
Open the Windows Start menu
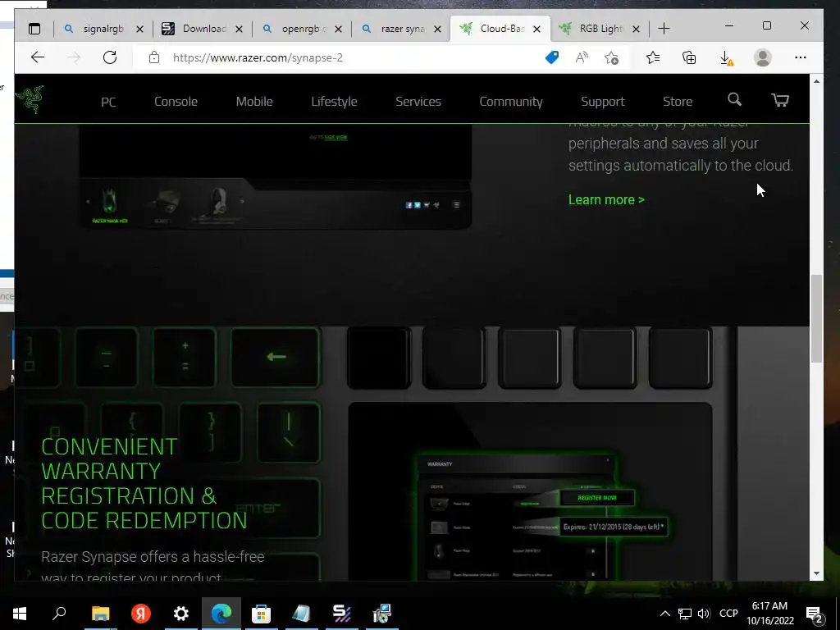(x=20, y=614)
